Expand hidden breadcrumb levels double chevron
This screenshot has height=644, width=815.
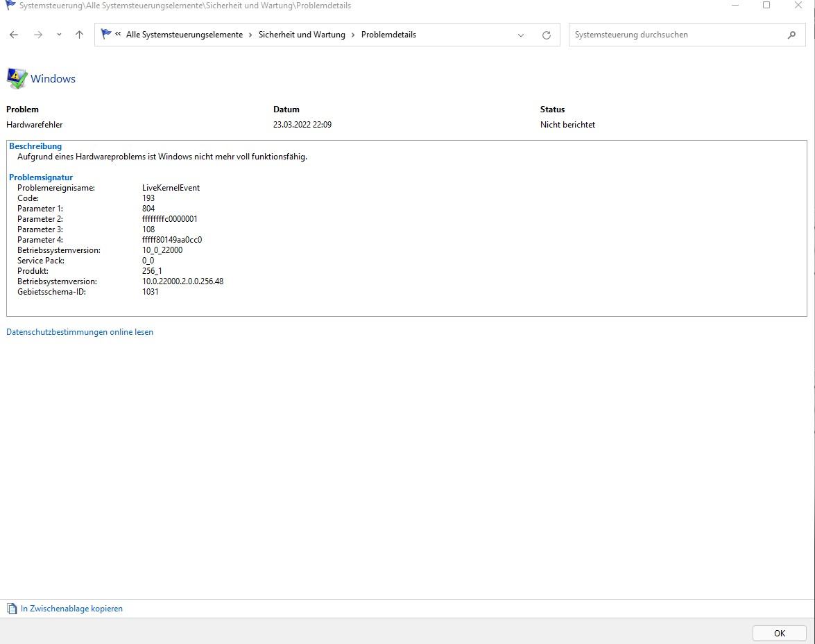118,34
